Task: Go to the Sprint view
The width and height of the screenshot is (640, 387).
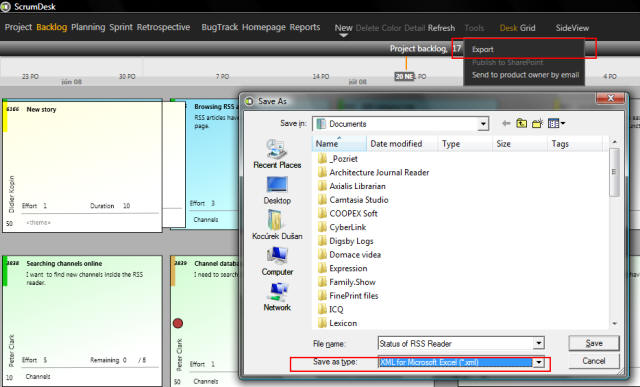Action: pyautogui.click(x=121, y=27)
